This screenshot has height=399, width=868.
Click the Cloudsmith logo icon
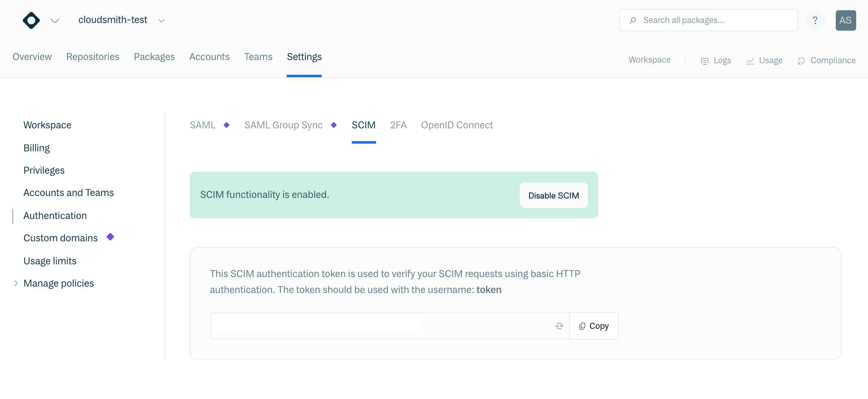click(x=31, y=20)
